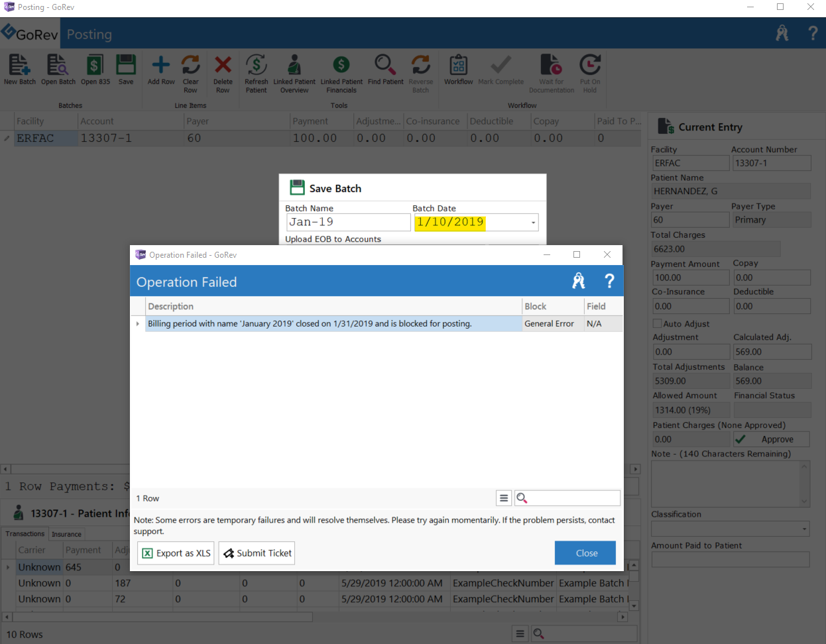Click the support agent icon in Posting header
Screen dimensions: 826x644
782,33
